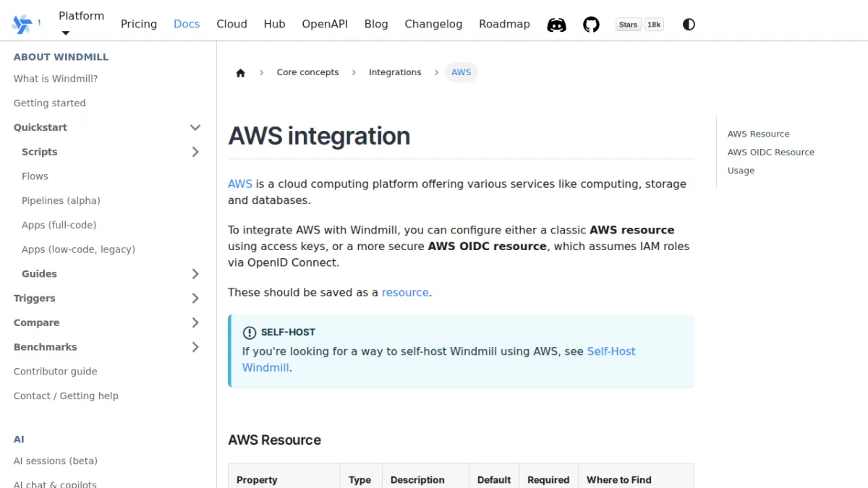868x488 pixels.
Task: Expand the Scripts section chevron
Action: coord(195,152)
